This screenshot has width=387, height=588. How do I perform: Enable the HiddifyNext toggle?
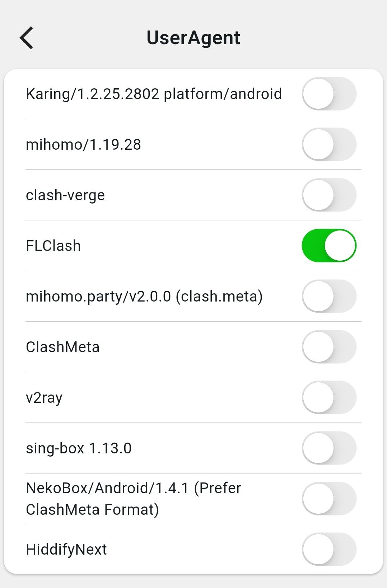[x=329, y=549]
